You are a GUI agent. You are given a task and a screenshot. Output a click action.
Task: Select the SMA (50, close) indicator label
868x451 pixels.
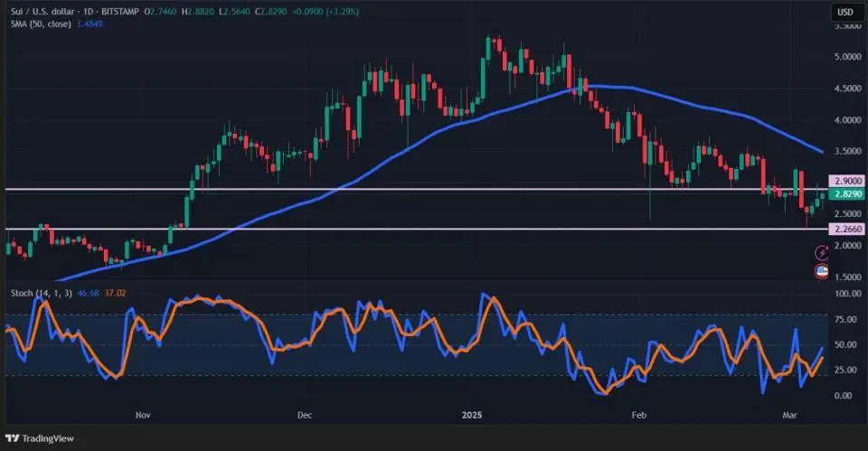pyautogui.click(x=36, y=23)
